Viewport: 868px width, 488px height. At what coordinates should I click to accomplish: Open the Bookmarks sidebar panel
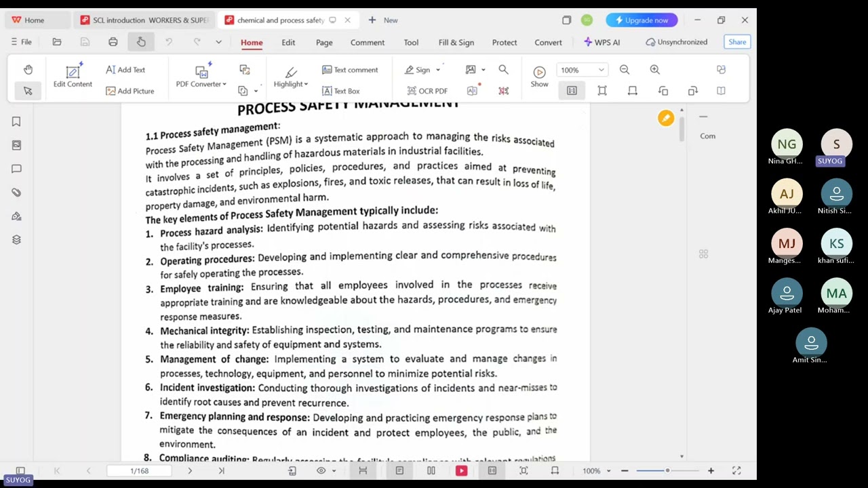click(16, 121)
